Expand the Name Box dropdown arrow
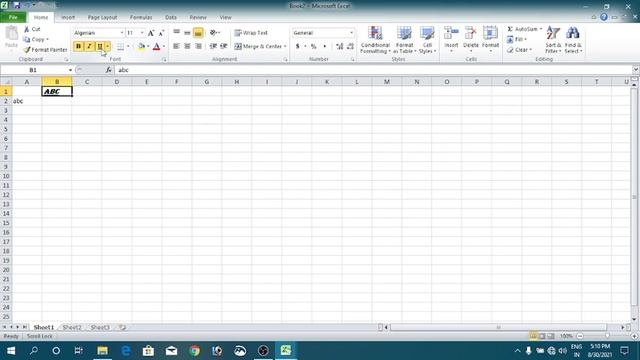The height and width of the screenshot is (360, 640). coord(70,70)
